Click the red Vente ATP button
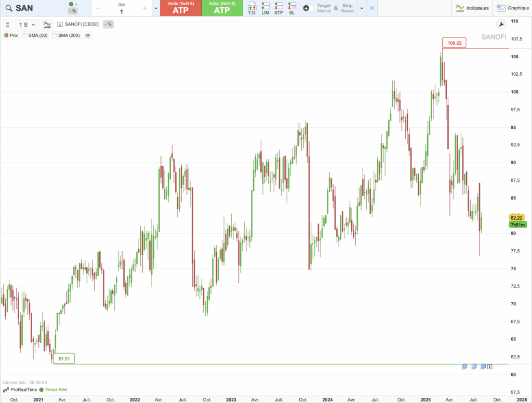This screenshot has height=403, width=532. (181, 8)
